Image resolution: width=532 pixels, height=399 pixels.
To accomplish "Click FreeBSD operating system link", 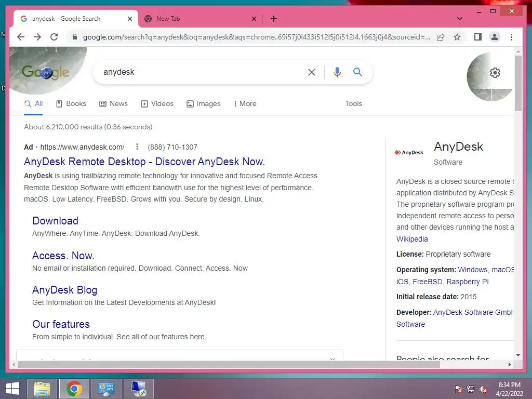I will [428, 282].
